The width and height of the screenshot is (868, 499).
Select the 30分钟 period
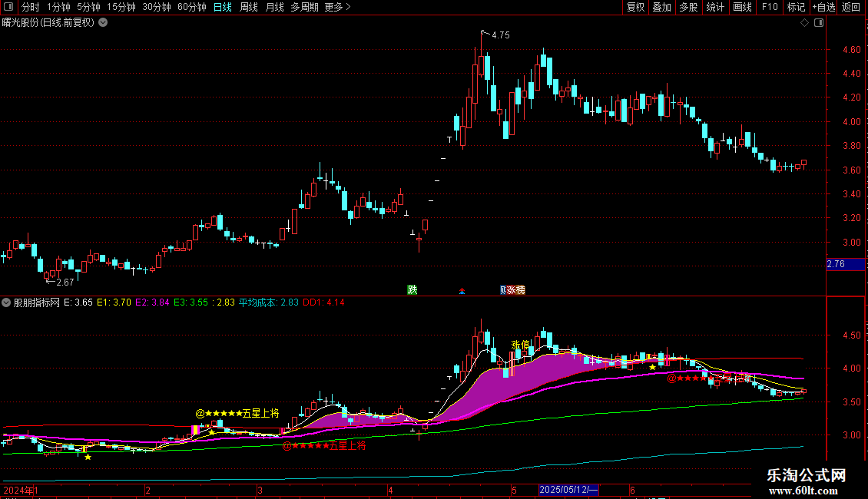point(157,7)
